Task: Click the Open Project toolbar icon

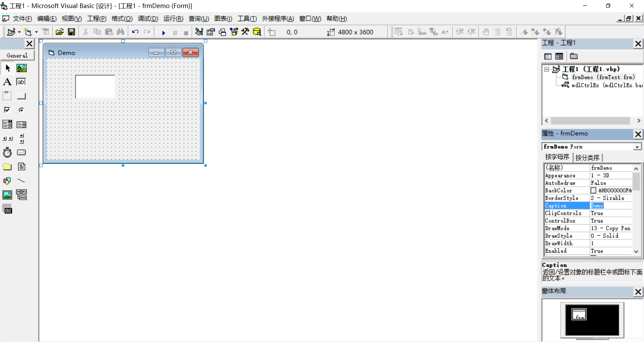Action: 60,32
